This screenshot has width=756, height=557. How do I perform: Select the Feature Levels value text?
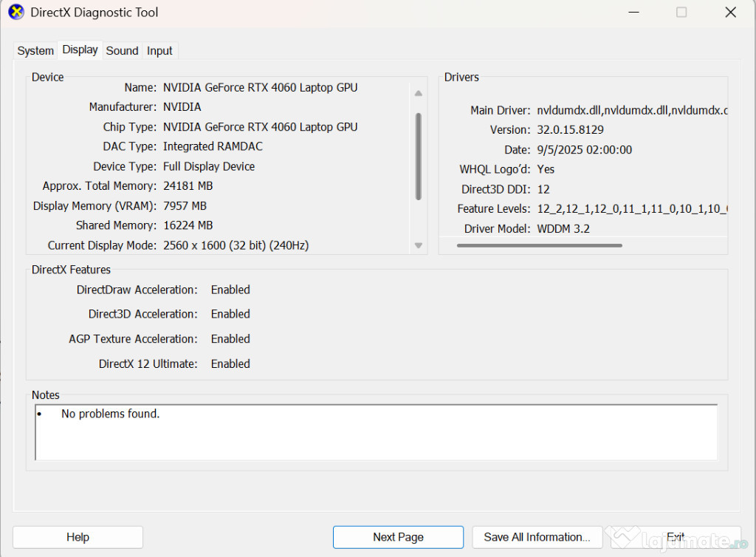pyautogui.click(x=632, y=209)
